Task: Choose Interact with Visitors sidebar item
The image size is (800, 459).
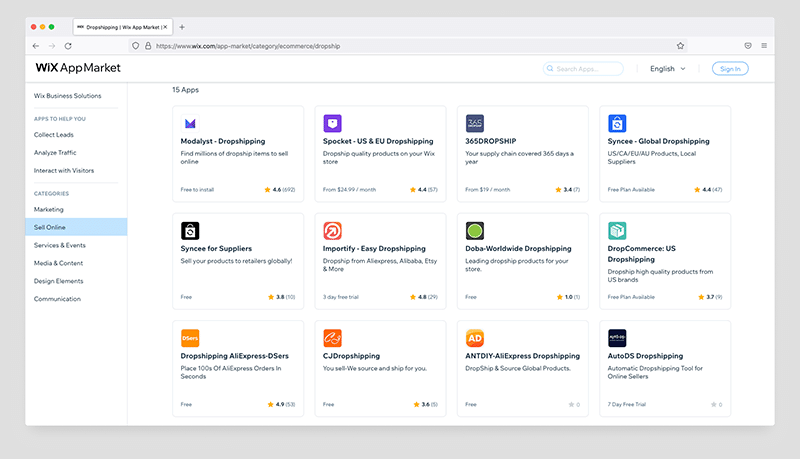Action: coord(64,170)
